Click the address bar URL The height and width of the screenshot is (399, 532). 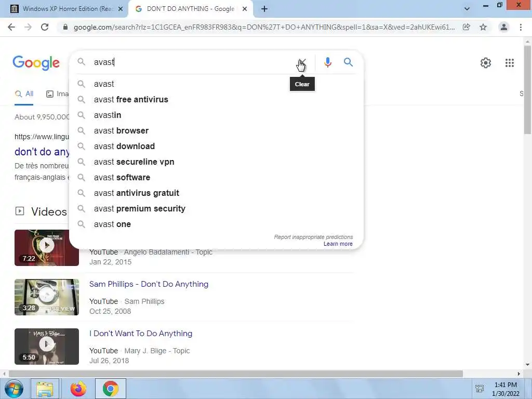(264, 27)
